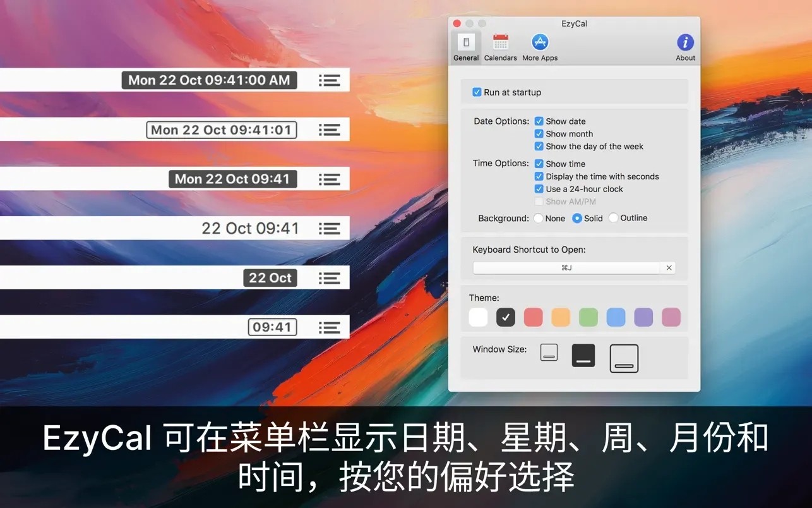Click the solid '22 Oct' date item
This screenshot has width=812, height=508.
[x=270, y=278]
